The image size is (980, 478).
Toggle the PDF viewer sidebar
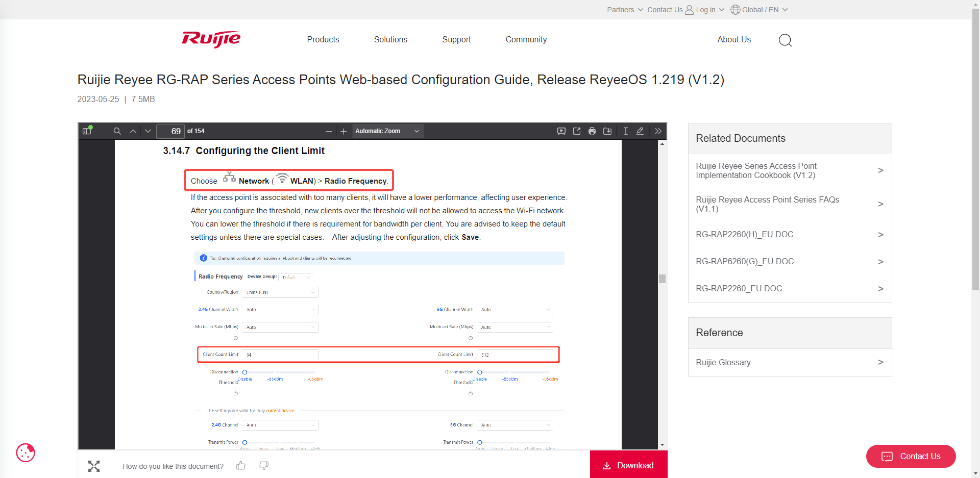pyautogui.click(x=87, y=131)
